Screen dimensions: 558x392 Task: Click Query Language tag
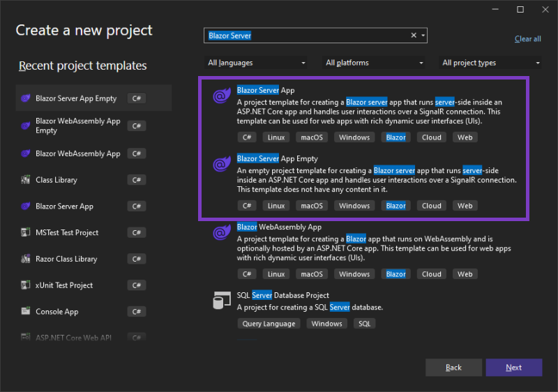coord(269,324)
